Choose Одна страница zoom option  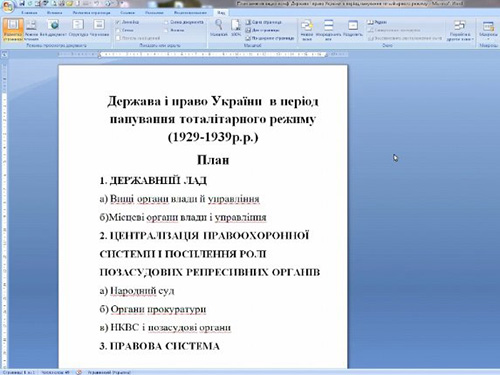(x=263, y=22)
